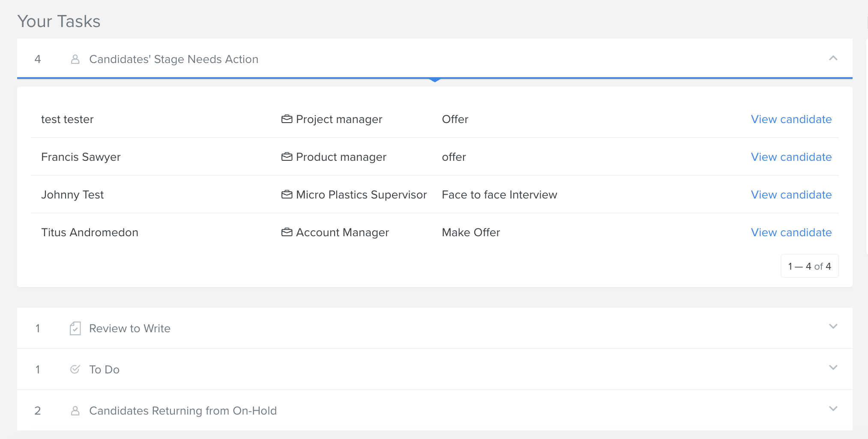This screenshot has width=868, height=439.
Task: Click the Account Manager job title
Action: [342, 232]
